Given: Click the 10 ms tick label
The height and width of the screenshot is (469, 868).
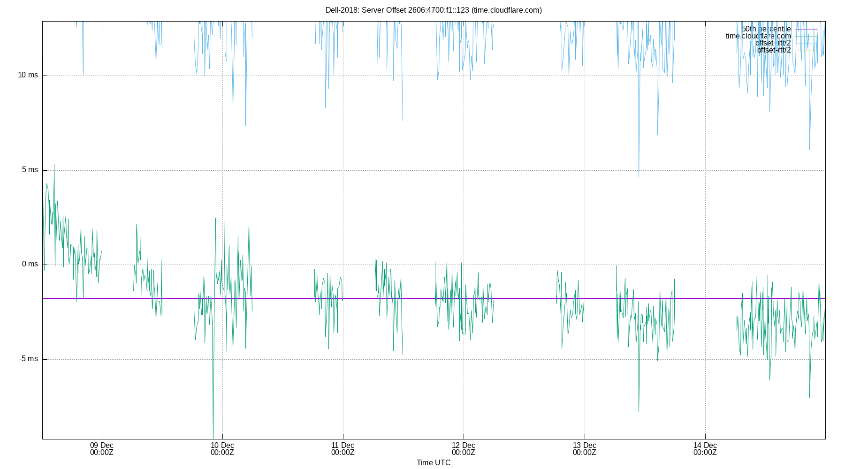Looking at the screenshot, I should tap(29, 74).
